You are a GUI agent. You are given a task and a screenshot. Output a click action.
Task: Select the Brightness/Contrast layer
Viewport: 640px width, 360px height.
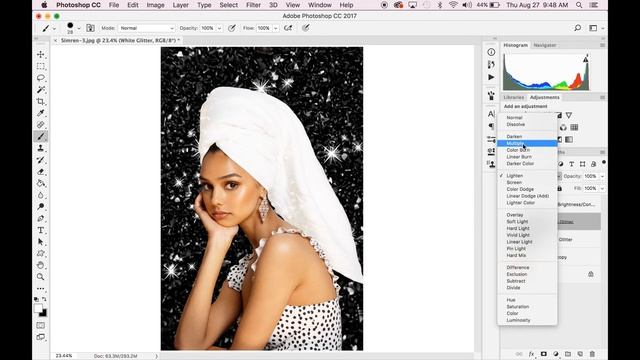(579, 204)
